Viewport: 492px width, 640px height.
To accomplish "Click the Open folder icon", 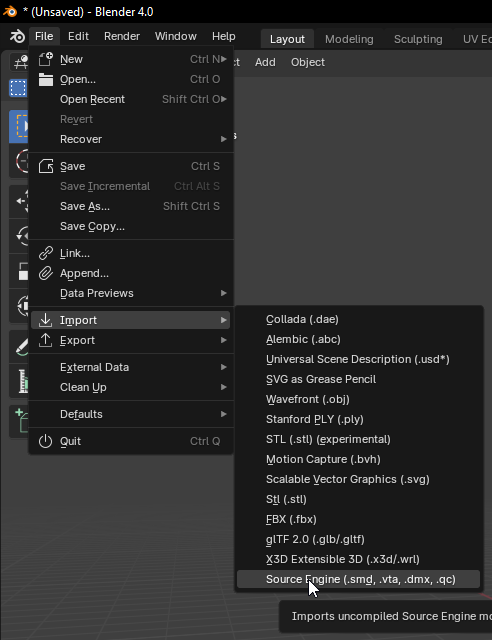I will [x=46, y=79].
